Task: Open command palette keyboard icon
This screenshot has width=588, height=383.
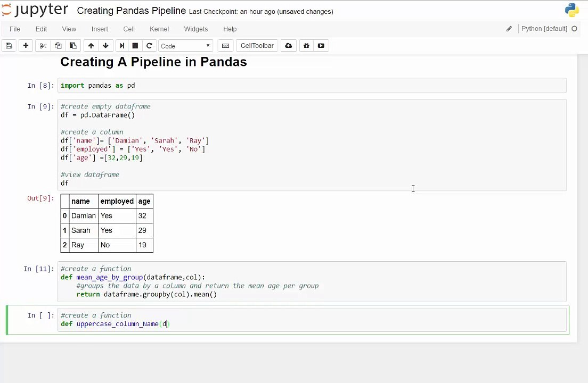Action: pyautogui.click(x=225, y=46)
